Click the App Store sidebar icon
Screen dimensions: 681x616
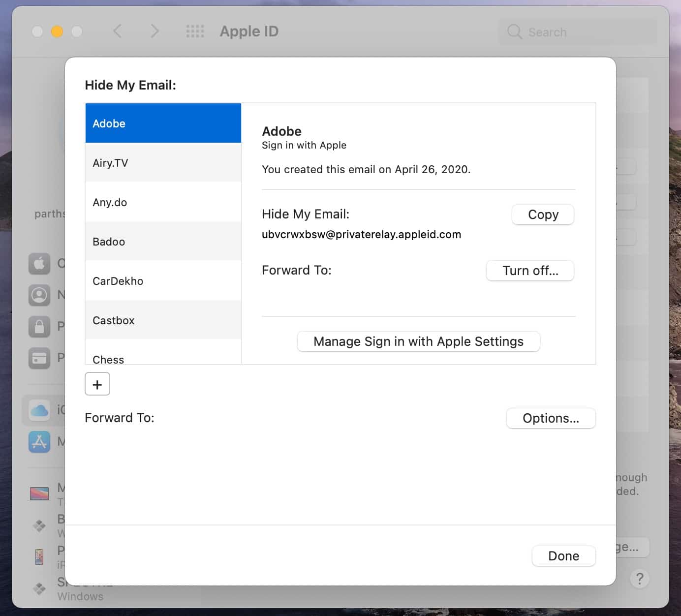(x=39, y=441)
